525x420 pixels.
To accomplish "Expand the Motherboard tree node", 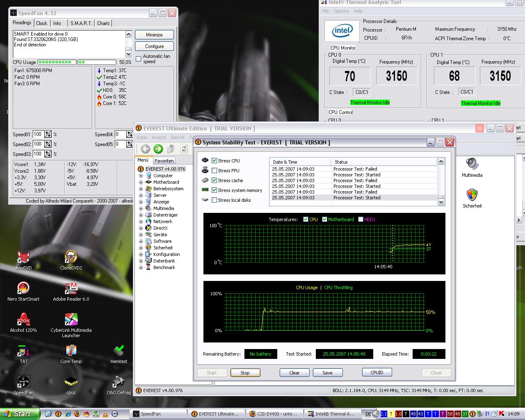I will 141,182.
